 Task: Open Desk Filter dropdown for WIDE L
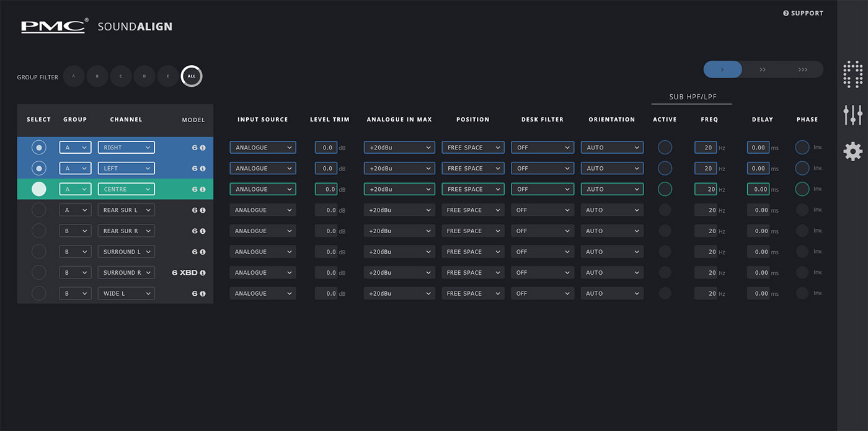pos(542,293)
